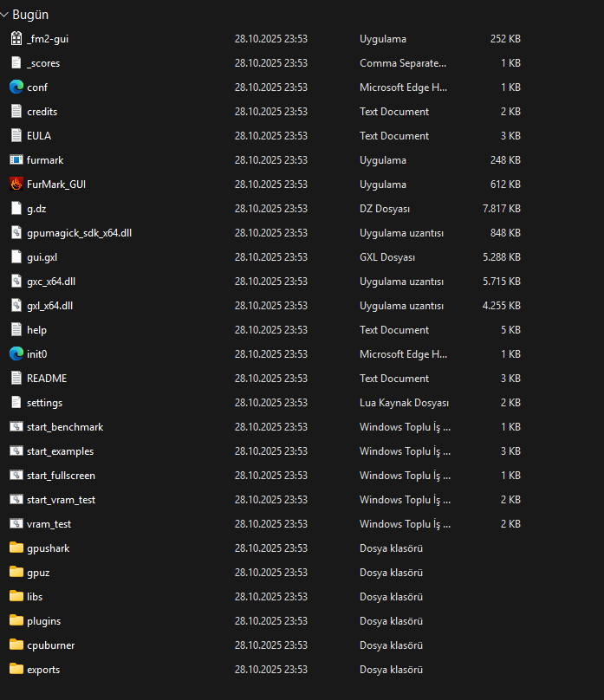
Task: Select the folder name gpushark
Action: (x=49, y=548)
